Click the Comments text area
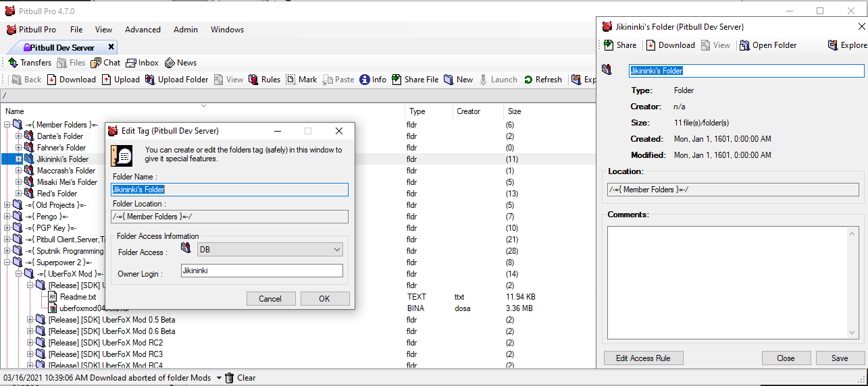 coord(733,282)
